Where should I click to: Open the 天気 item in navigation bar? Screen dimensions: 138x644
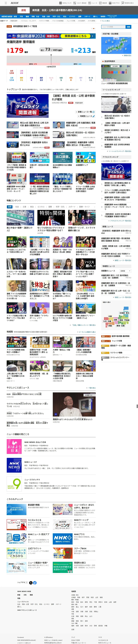point(21,17)
